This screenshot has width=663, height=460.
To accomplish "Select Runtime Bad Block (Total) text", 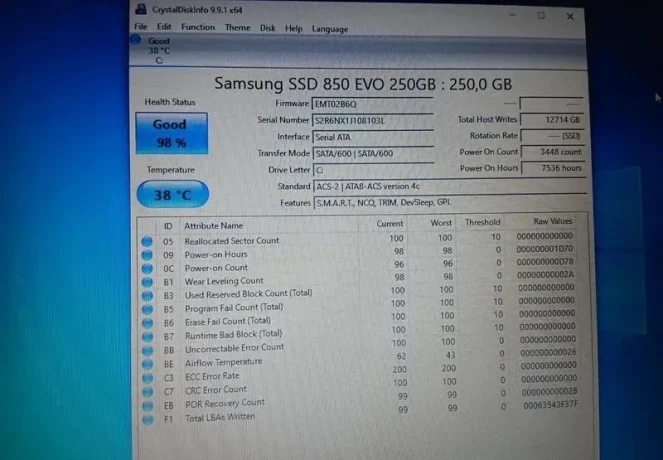I will tap(233, 334).
